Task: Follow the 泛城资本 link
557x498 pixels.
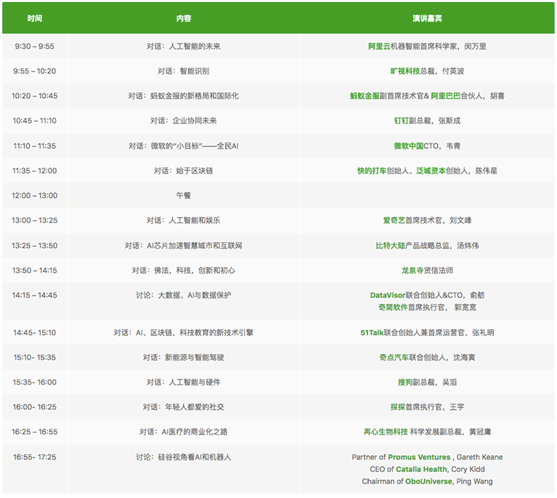Action: pos(431,170)
